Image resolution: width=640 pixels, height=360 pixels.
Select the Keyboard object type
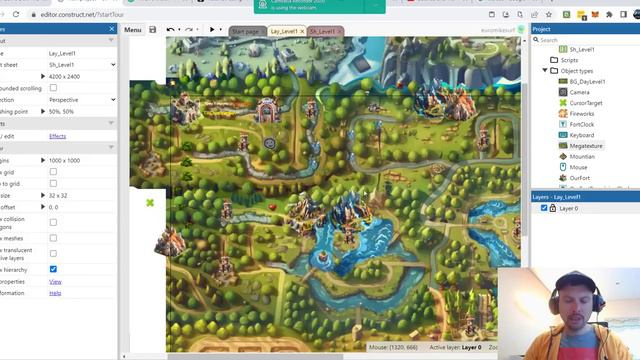point(582,135)
